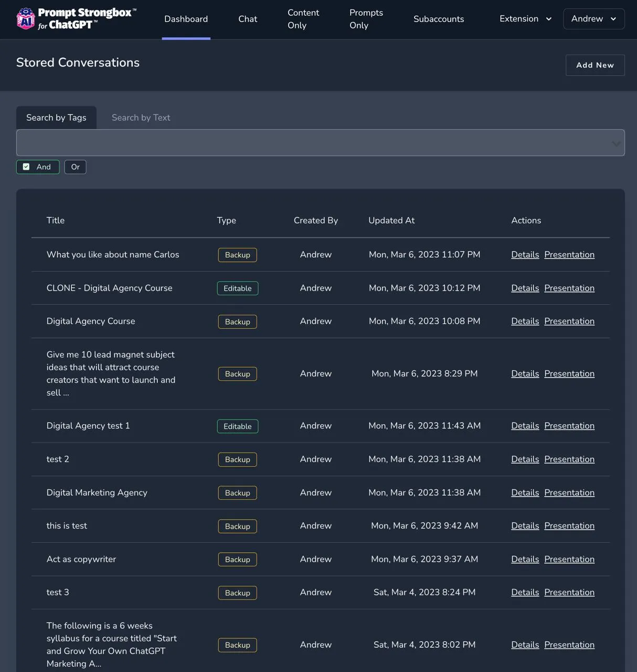Click the Backup badge for test 2
Viewport: 637px width, 672px height.
tap(237, 459)
